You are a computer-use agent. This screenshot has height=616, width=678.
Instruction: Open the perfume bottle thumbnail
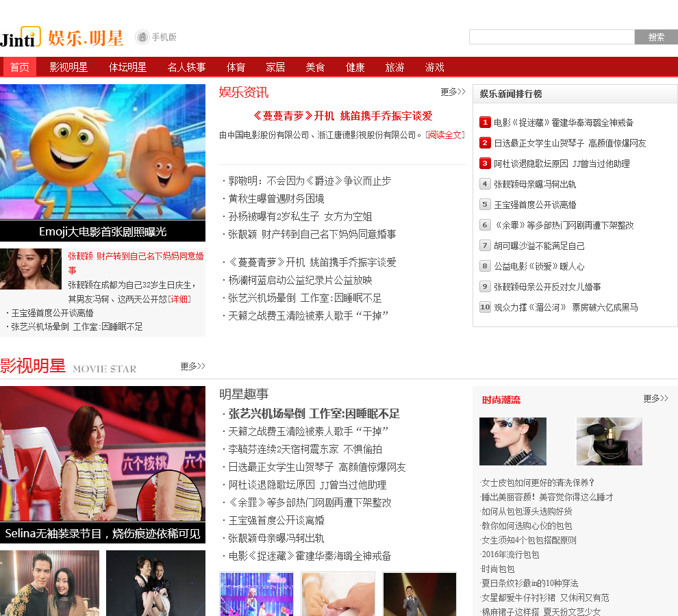point(610,441)
